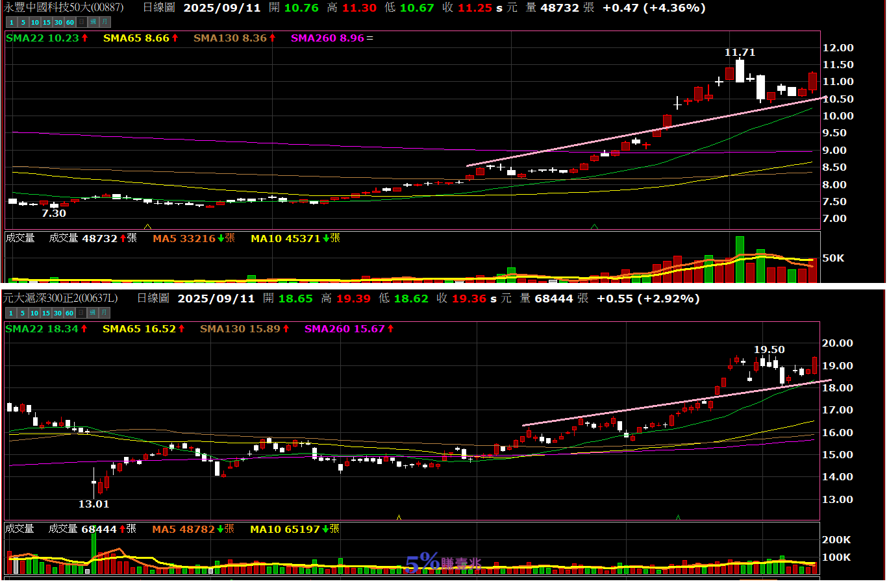Switch top chart to 5-minute interval
The height and width of the screenshot is (588, 887).
[23, 23]
